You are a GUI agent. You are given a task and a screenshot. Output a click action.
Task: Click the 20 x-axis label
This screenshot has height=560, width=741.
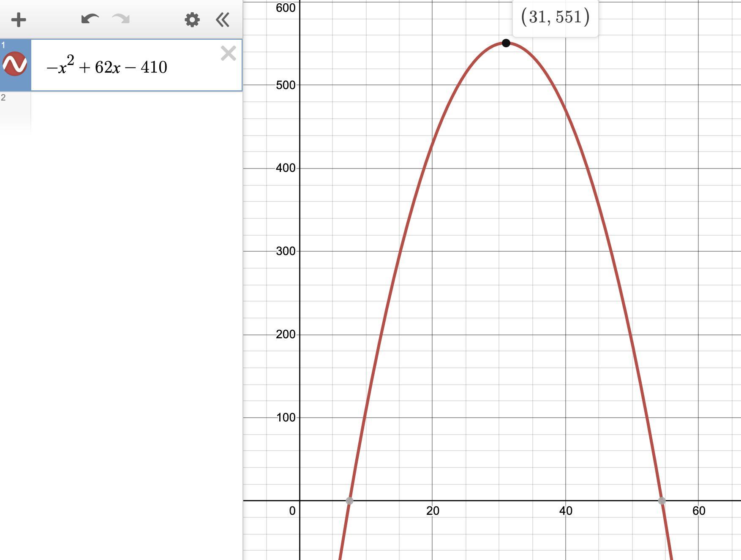(x=433, y=511)
